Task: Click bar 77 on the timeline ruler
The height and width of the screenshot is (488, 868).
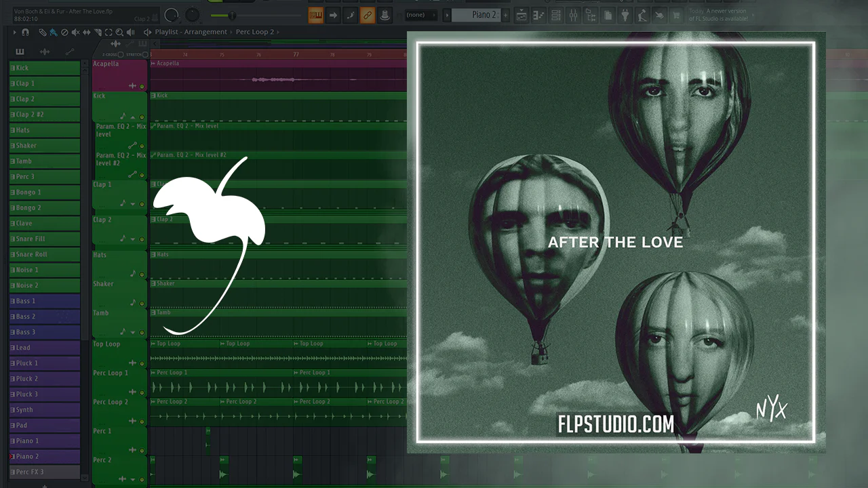Action: point(296,54)
